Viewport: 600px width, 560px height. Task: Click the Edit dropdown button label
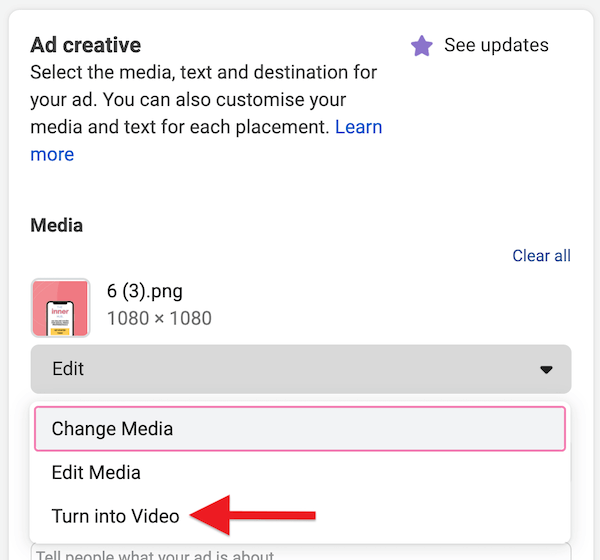[x=68, y=369]
